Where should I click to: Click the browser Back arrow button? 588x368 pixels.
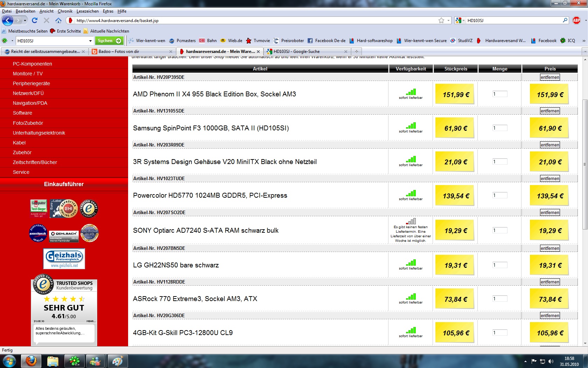pyautogui.click(x=7, y=20)
